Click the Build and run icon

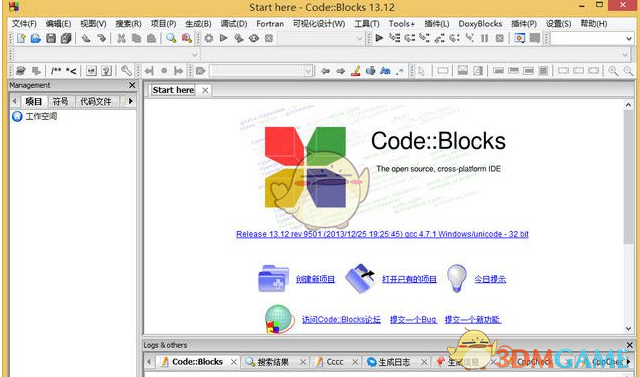pos(239,38)
